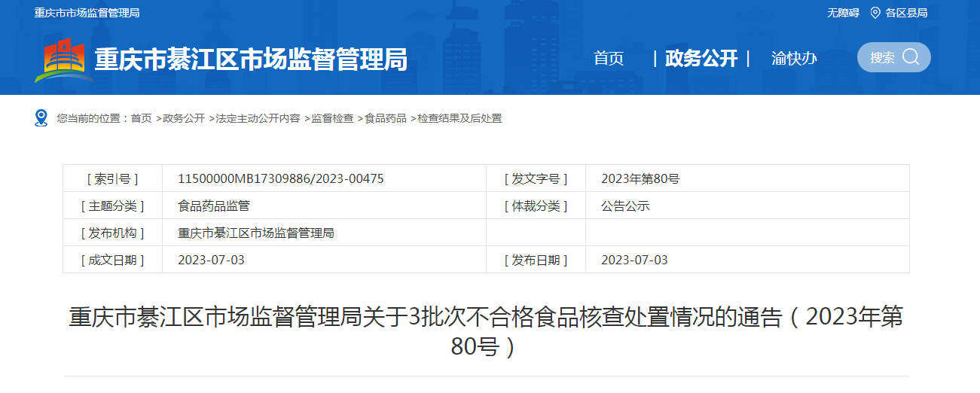Go to 首页 in the breadcrumb
This screenshot has width=980, height=393.
click(141, 118)
